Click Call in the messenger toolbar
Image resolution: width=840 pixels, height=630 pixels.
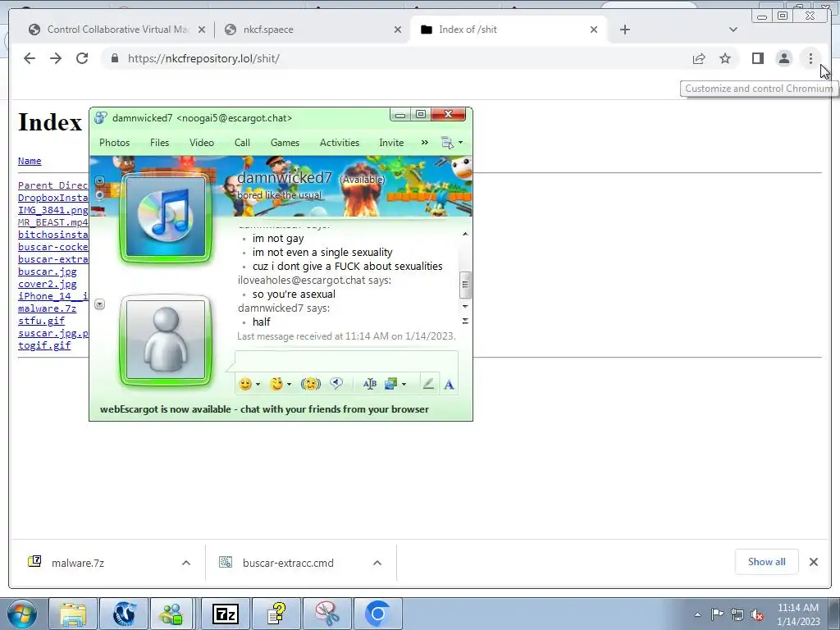click(242, 143)
